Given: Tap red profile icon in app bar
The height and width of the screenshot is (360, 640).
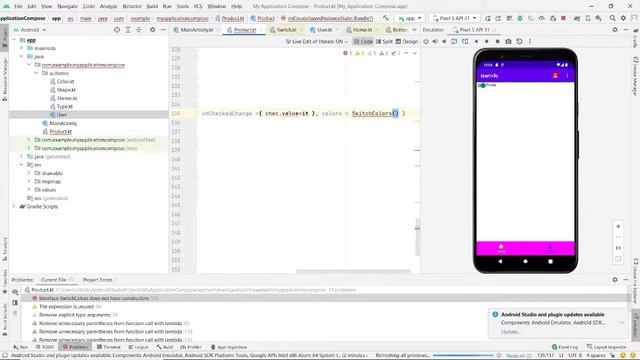Looking at the screenshot, I should (555, 76).
